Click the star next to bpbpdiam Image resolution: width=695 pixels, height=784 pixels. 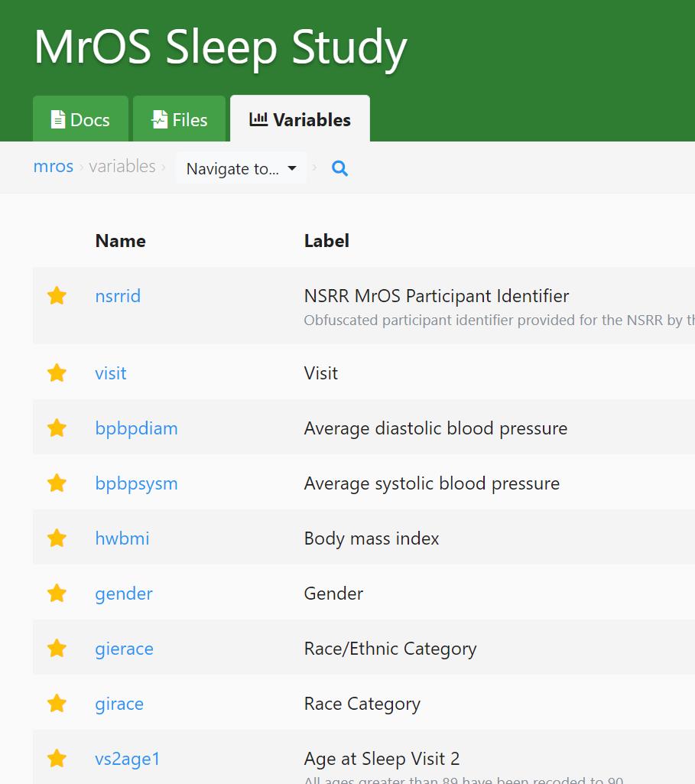click(57, 428)
